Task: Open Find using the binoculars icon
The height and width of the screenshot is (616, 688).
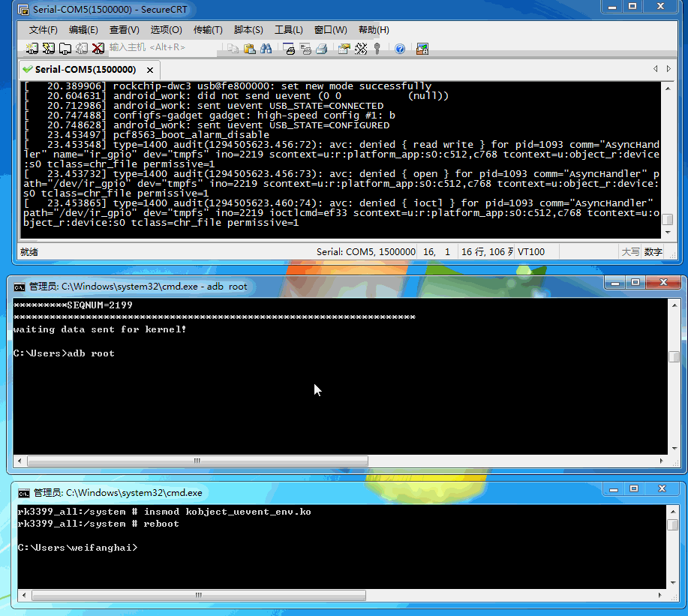Action: 267,48
